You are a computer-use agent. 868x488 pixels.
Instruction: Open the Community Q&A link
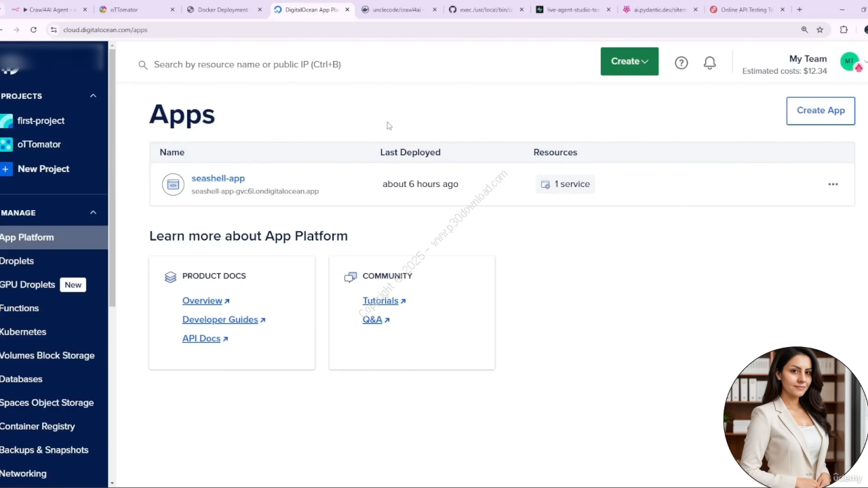click(x=376, y=320)
